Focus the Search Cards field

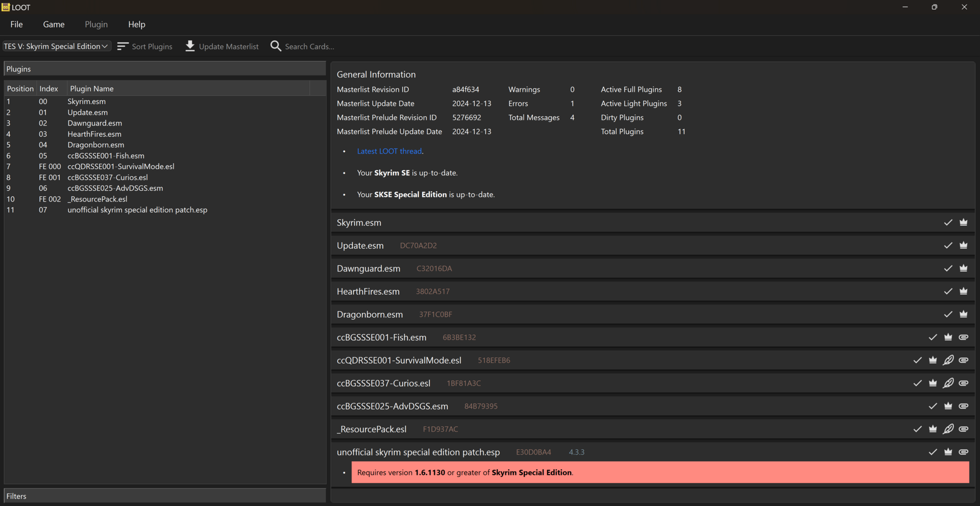(x=309, y=46)
